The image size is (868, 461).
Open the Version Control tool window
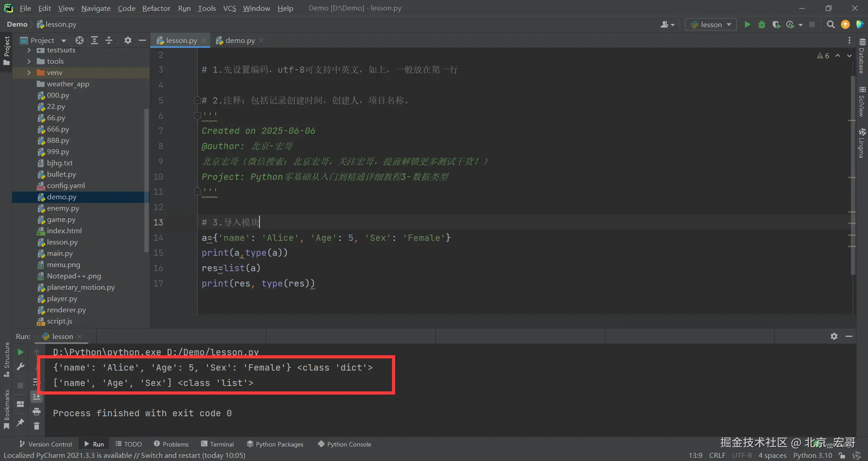(45, 444)
